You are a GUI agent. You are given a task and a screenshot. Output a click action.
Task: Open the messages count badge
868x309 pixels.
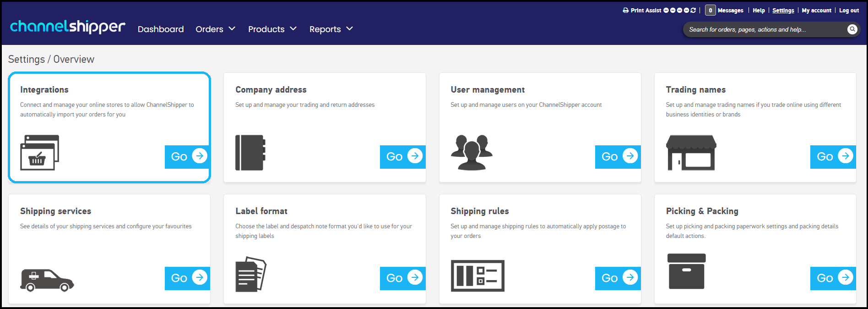tap(710, 10)
